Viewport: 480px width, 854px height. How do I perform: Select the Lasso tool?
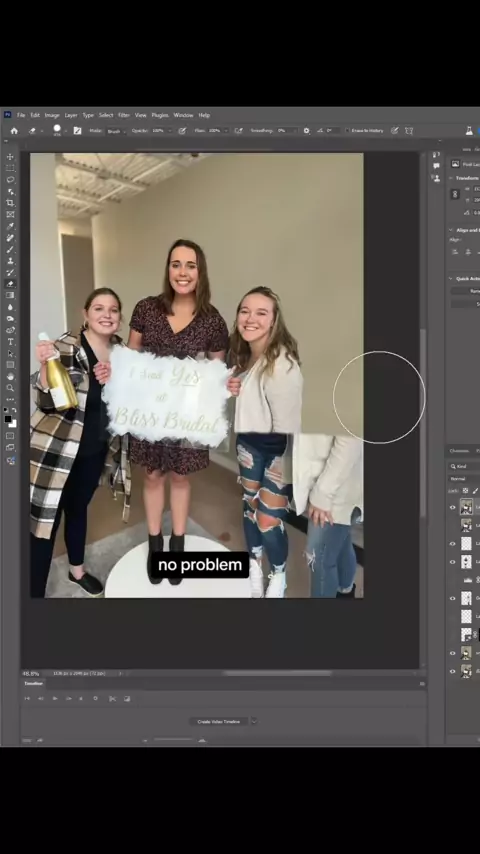click(10, 180)
